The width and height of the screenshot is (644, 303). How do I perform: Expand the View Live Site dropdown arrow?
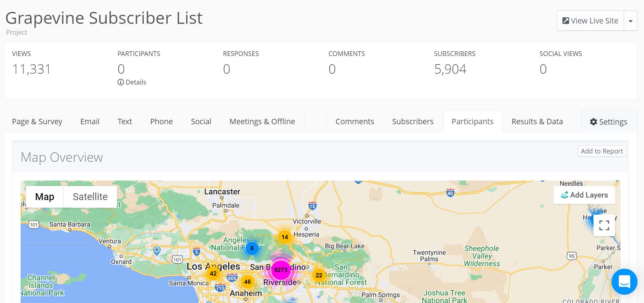coord(630,21)
